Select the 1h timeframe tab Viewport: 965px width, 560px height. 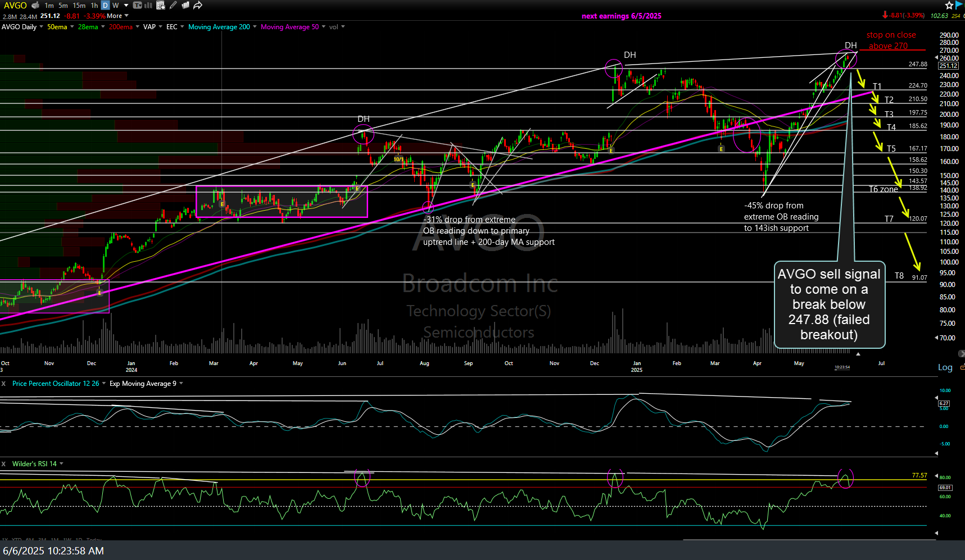[94, 5]
